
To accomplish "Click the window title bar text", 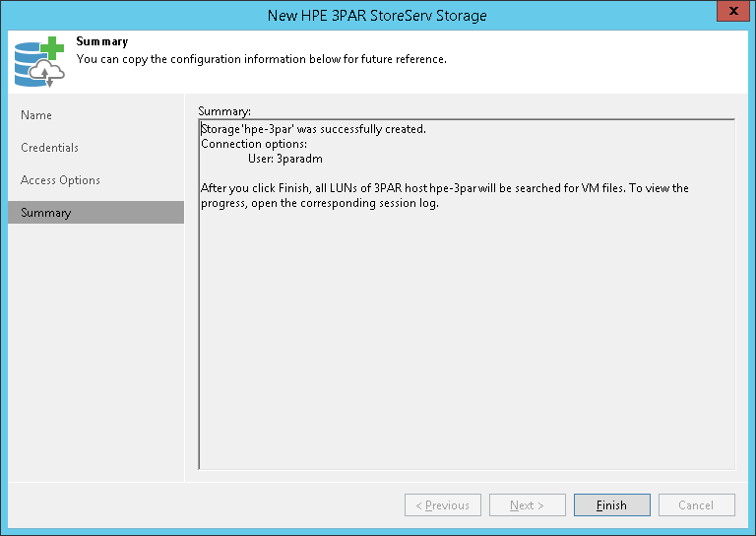I will (x=377, y=15).
